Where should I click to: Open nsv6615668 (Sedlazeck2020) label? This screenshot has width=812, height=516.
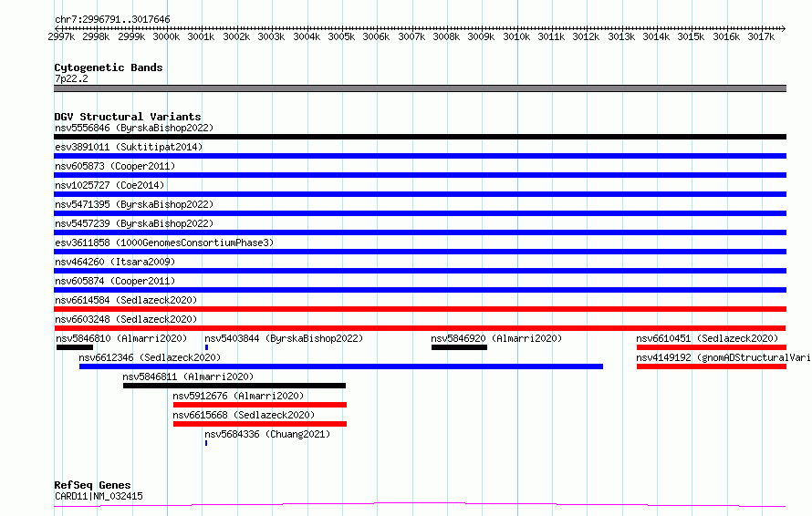tap(244, 415)
